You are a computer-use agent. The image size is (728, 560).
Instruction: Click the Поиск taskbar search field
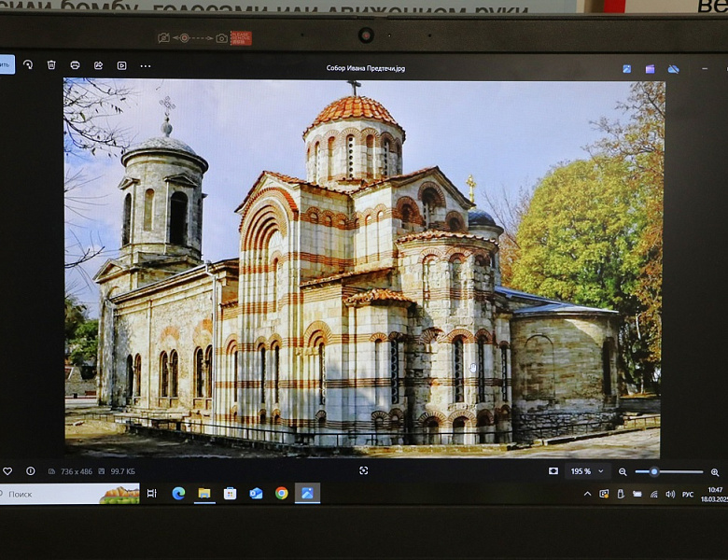tap(70, 494)
